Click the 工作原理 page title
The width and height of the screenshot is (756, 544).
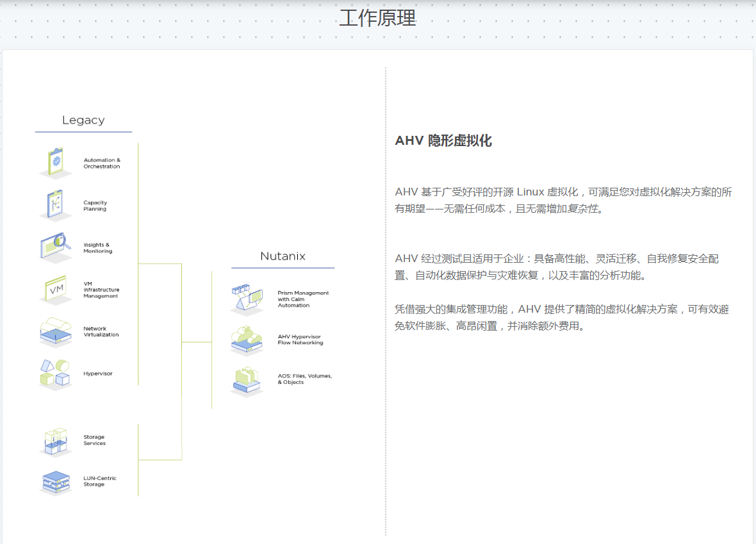point(377,18)
